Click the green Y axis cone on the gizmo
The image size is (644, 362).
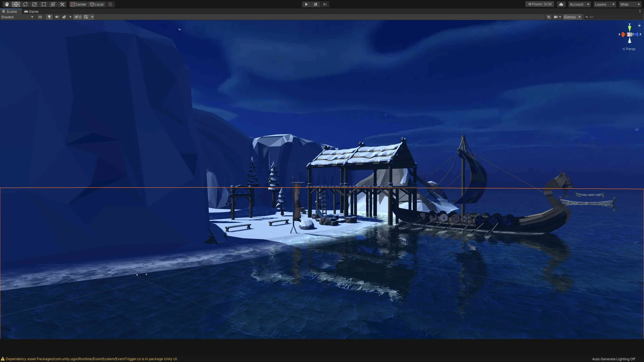(x=630, y=28)
